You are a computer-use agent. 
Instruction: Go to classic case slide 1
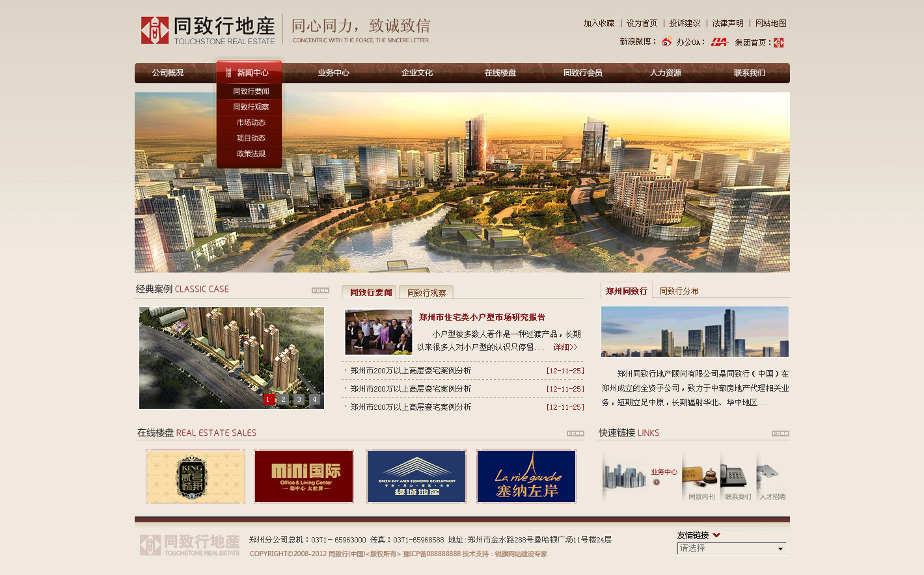pos(267,399)
